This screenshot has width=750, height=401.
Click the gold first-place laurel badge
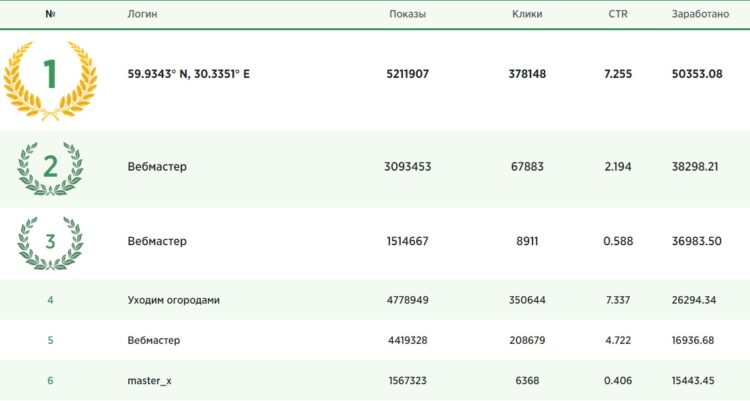coord(50,76)
